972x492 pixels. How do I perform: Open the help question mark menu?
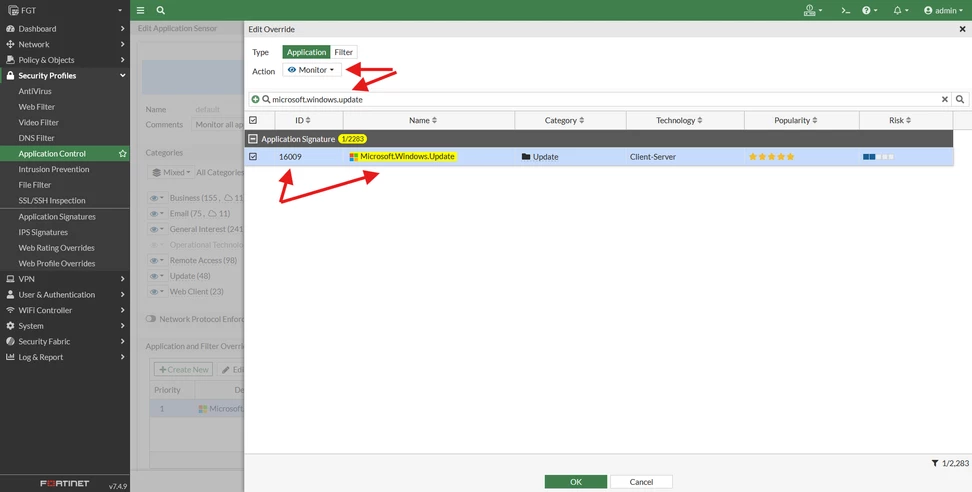pyautogui.click(x=869, y=11)
